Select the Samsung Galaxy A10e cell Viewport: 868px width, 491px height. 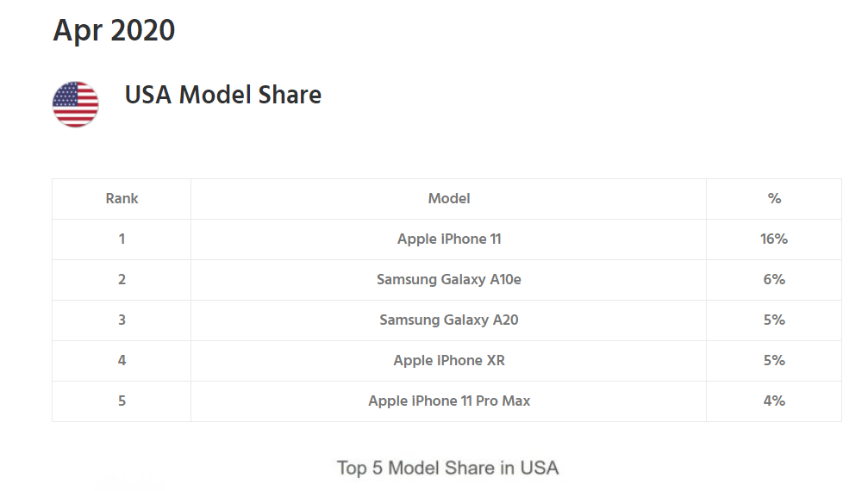(x=449, y=279)
